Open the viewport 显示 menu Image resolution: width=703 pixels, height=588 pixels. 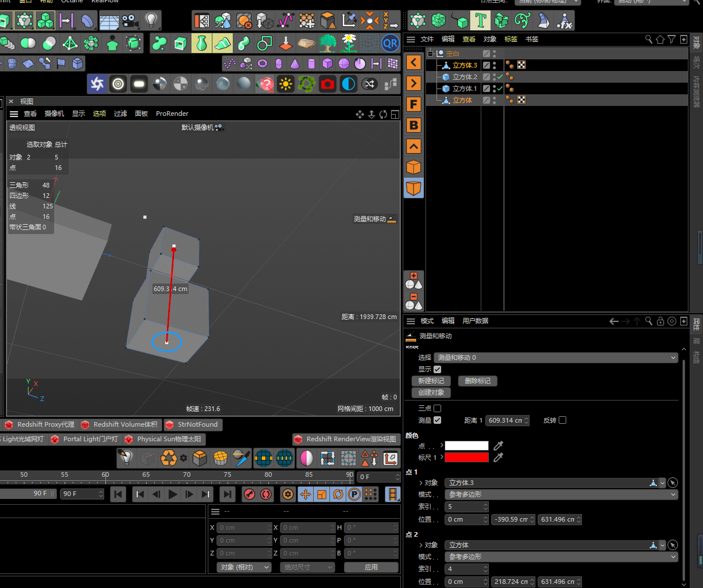tap(79, 114)
